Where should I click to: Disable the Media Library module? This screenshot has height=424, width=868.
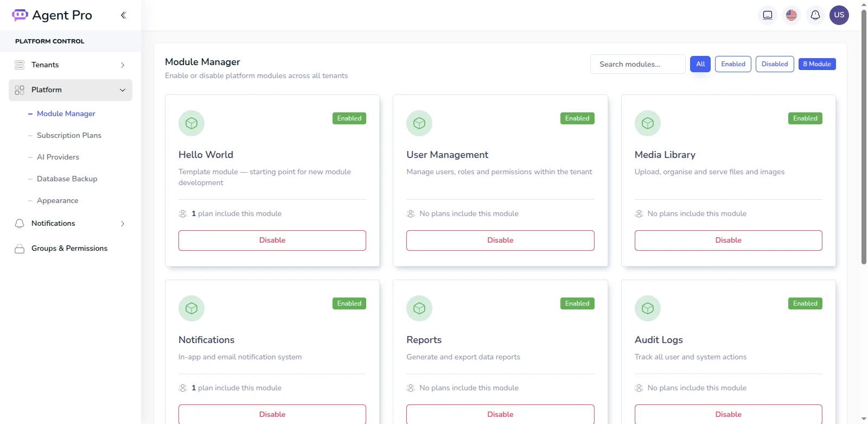click(x=729, y=241)
